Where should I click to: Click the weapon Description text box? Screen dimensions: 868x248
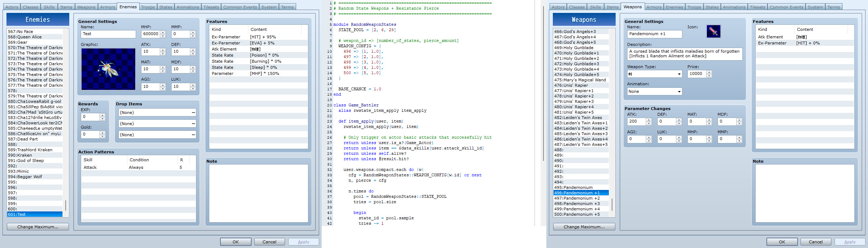coord(685,54)
